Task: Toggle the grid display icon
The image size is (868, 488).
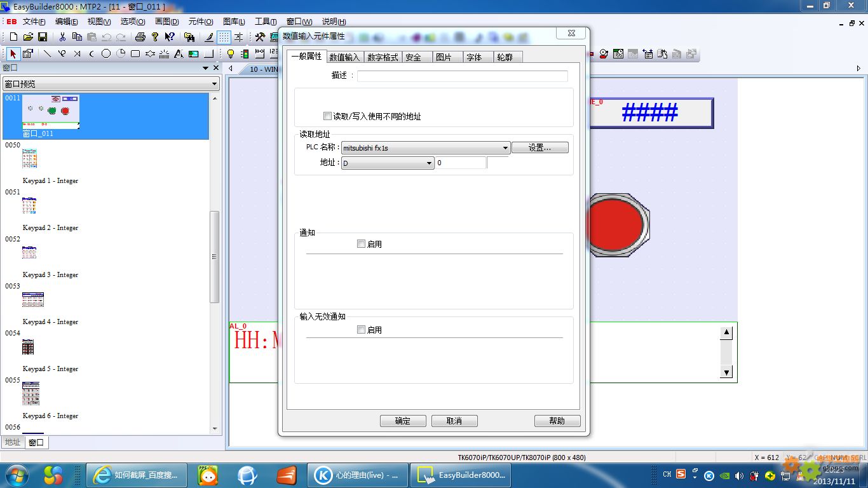Action: [x=224, y=37]
